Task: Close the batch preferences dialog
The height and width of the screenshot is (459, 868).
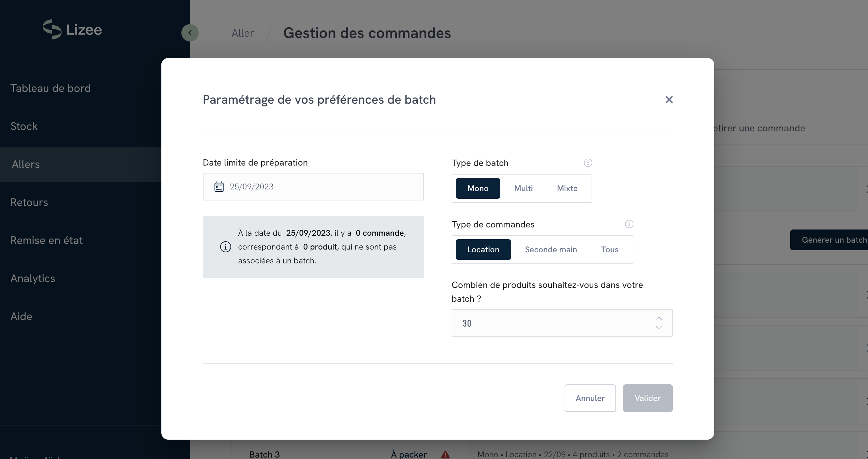Action: tap(669, 100)
